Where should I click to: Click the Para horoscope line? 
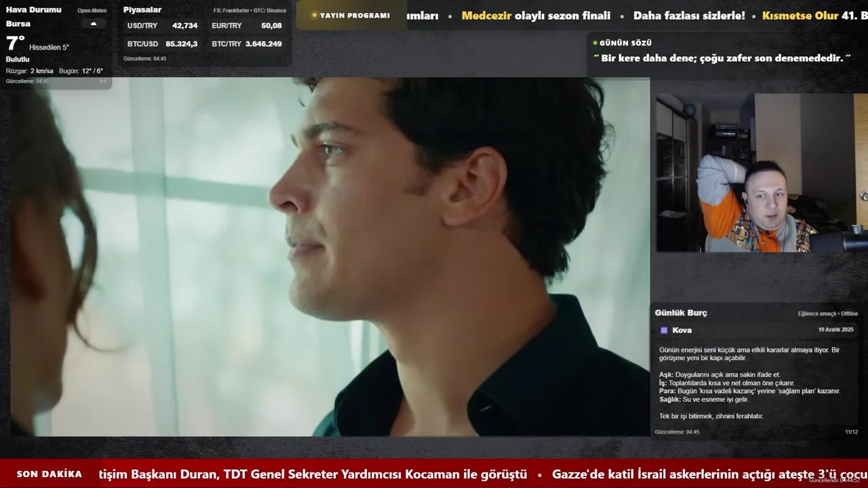tap(749, 391)
